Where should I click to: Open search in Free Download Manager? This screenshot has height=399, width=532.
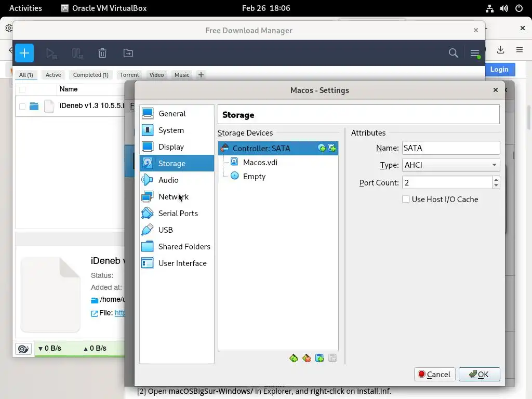[453, 53]
